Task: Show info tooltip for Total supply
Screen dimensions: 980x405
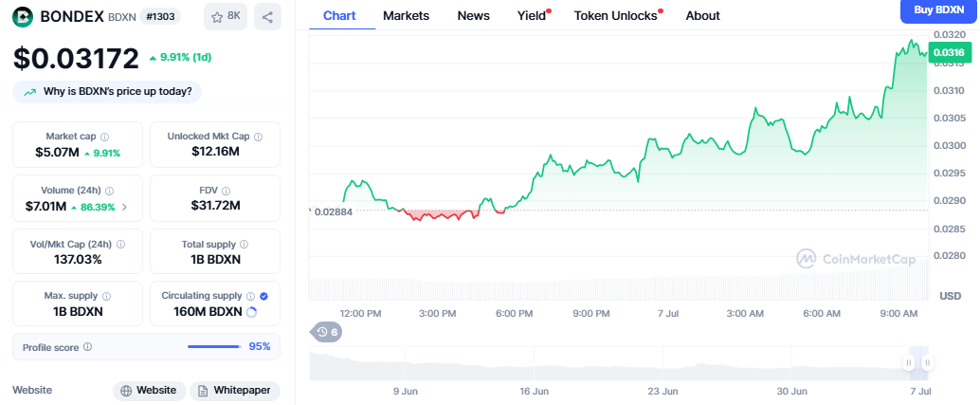Action: click(x=245, y=245)
